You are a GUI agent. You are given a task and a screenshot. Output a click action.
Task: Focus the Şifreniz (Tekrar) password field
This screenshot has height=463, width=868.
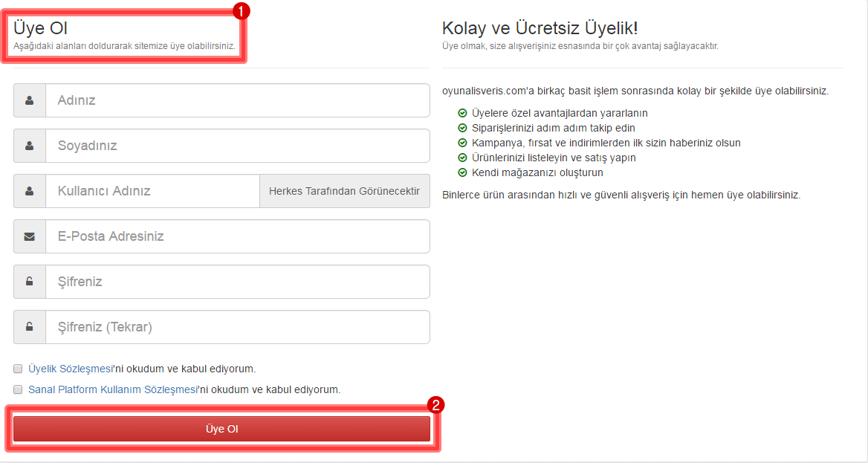238,327
